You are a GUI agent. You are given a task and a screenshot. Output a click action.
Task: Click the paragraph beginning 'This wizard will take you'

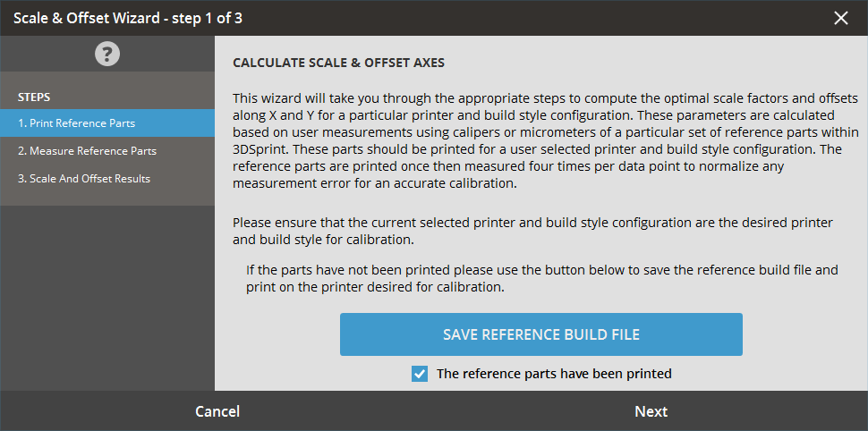[546, 141]
